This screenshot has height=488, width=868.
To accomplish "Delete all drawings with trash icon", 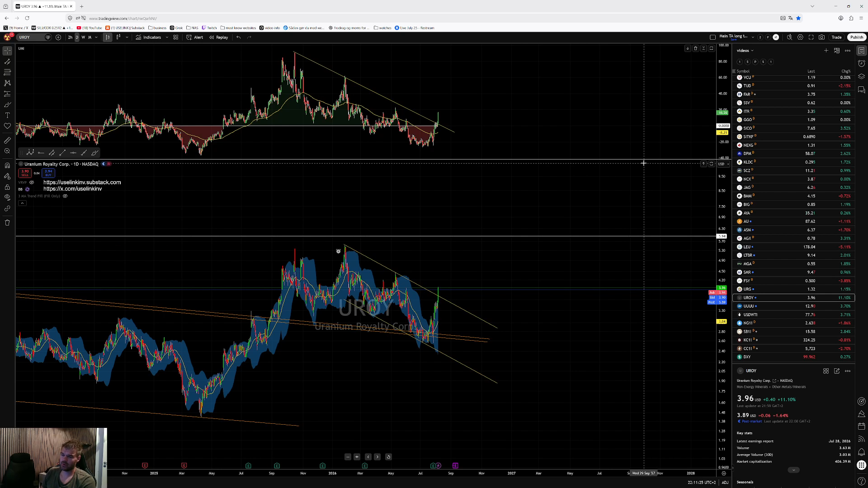I will click(x=7, y=222).
